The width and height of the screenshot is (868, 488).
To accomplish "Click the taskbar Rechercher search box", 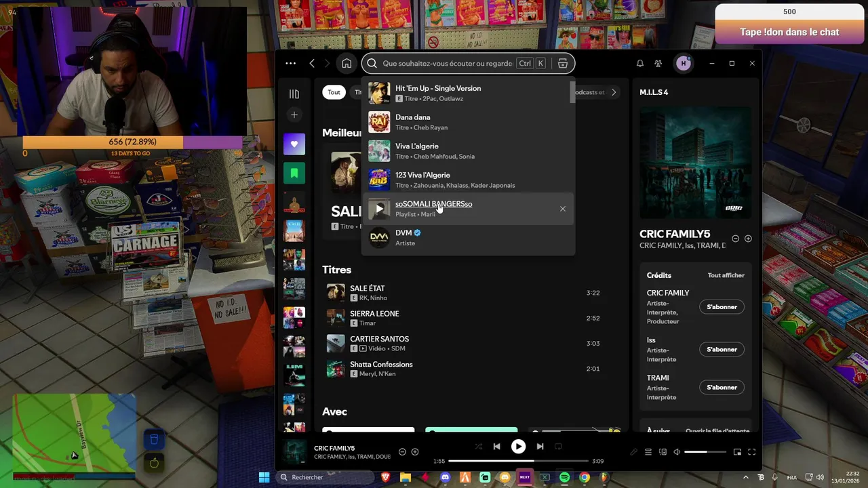I will (325, 477).
